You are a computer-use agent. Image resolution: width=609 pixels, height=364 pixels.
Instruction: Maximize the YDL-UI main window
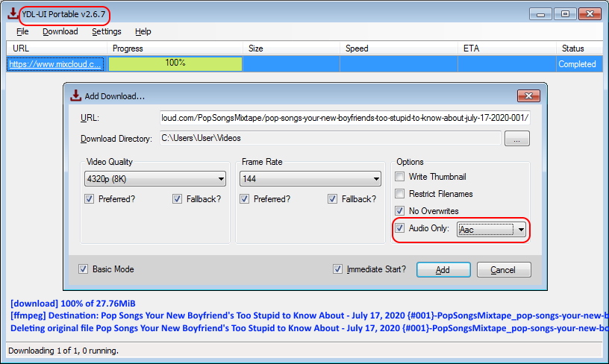[565, 14]
